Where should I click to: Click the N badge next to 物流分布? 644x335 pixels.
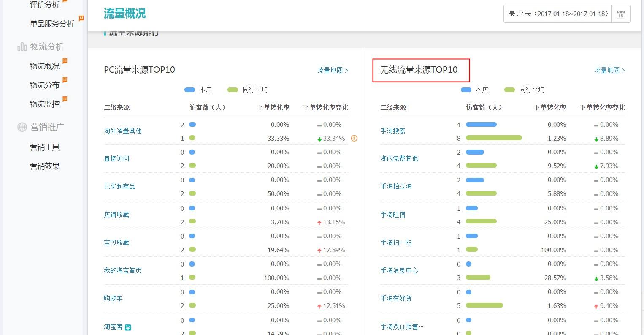(65, 80)
